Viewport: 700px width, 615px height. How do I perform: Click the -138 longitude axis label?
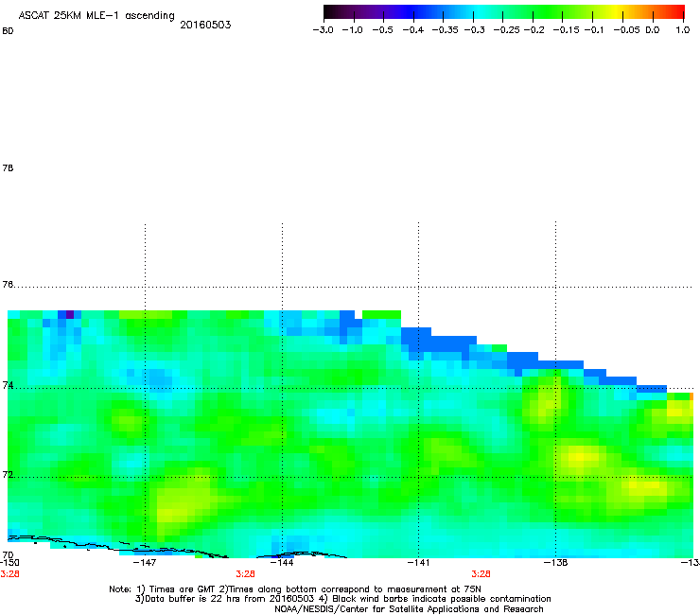tap(556, 563)
